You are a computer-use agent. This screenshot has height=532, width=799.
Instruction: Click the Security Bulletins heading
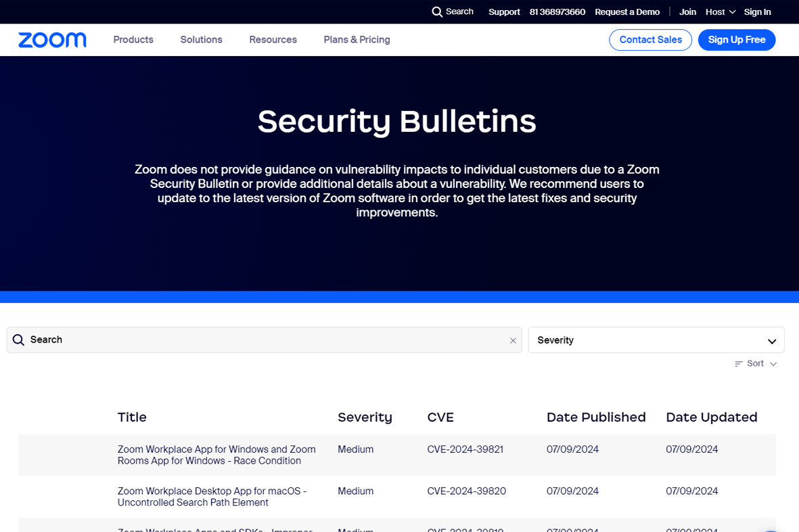click(397, 121)
